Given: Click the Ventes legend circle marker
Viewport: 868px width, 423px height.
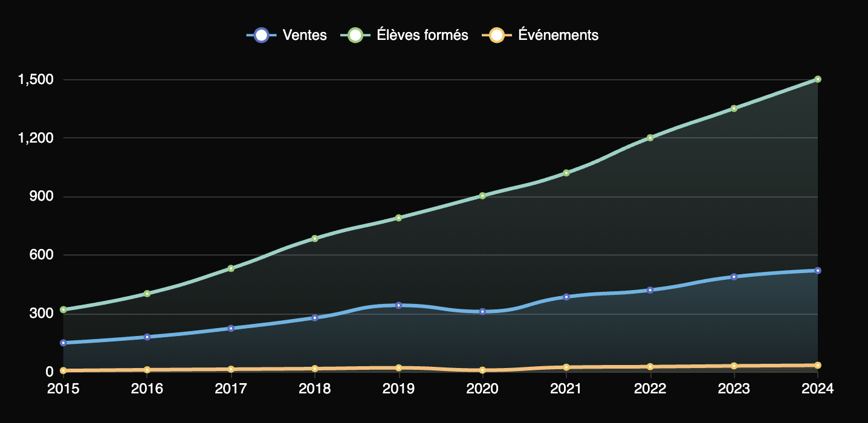Looking at the screenshot, I should click(x=261, y=35).
